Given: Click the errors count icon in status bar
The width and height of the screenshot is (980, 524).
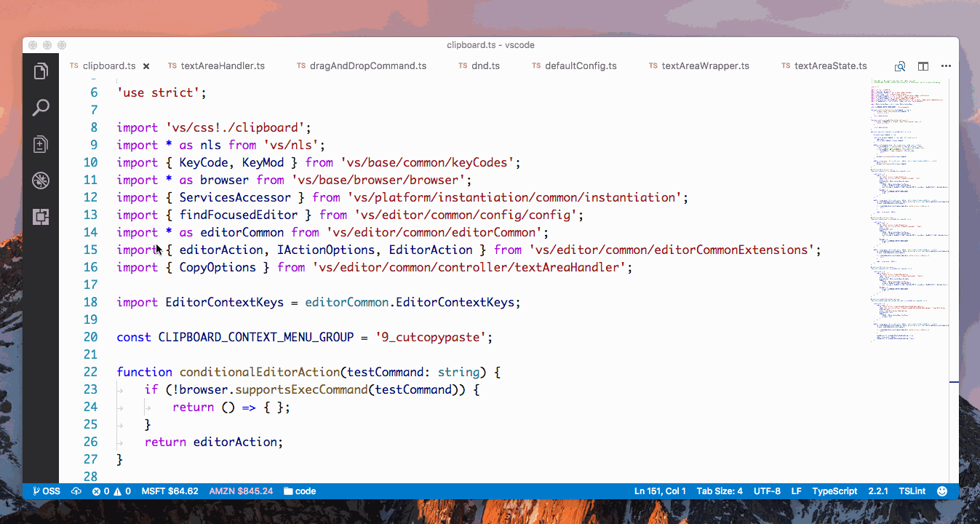Looking at the screenshot, I should (100, 491).
